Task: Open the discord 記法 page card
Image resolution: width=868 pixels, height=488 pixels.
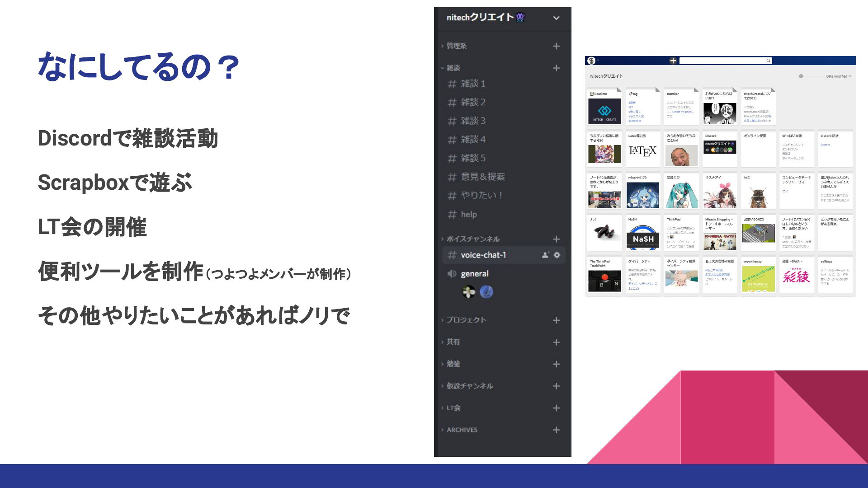Action: tap(835, 149)
